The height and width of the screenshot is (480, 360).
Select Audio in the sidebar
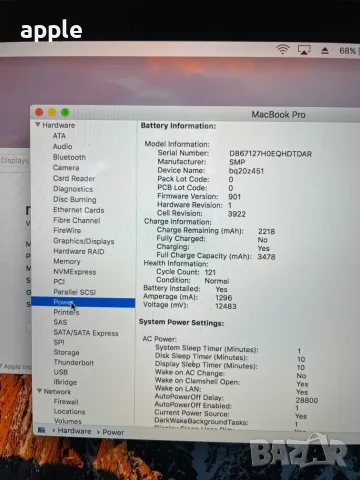pos(62,146)
